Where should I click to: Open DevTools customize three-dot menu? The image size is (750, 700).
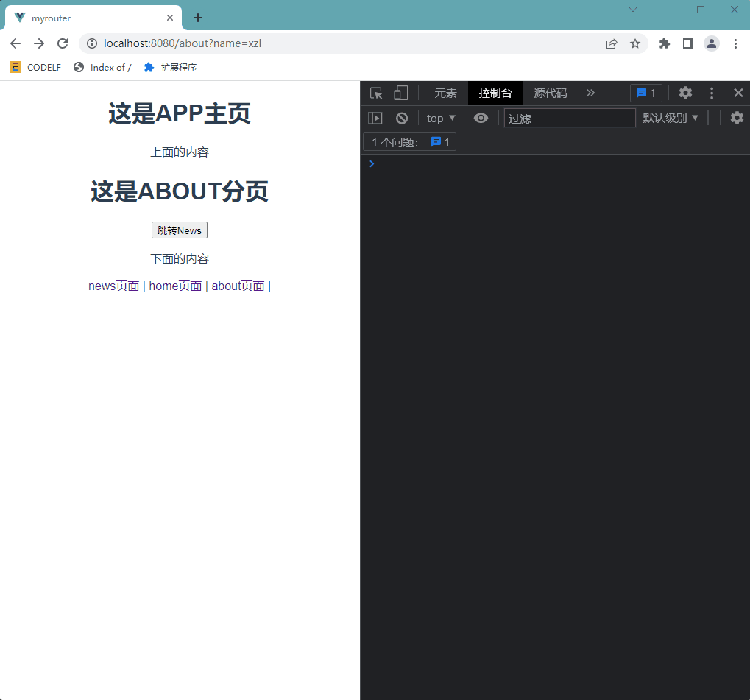click(712, 93)
